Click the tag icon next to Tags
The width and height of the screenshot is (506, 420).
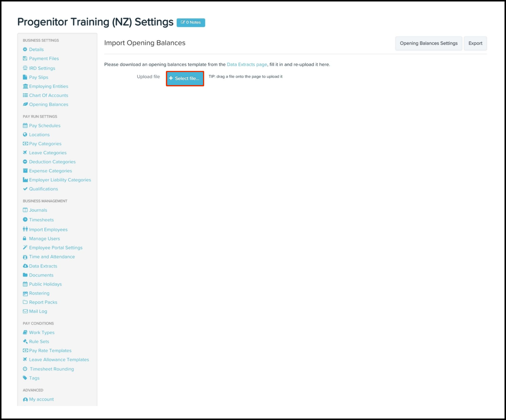tap(25, 378)
